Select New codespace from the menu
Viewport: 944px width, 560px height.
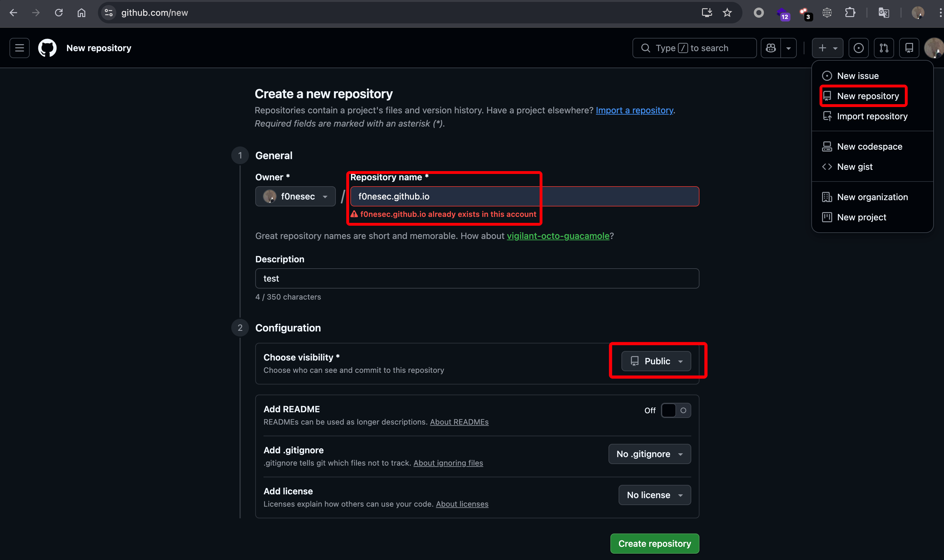[869, 146]
